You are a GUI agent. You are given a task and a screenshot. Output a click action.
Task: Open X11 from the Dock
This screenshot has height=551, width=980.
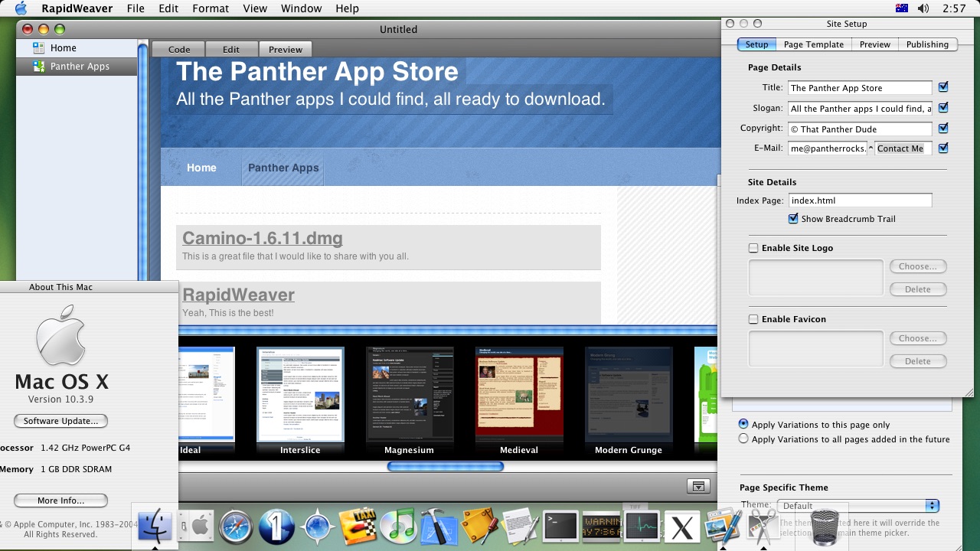coord(682,527)
